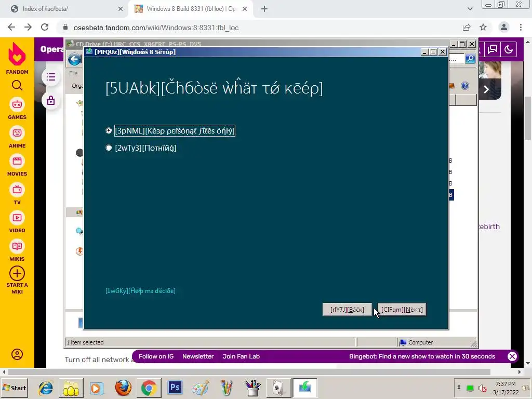Viewport: 532px width, 399px height.
Task: Switch to Chrome in the taskbar
Action: tap(149, 388)
